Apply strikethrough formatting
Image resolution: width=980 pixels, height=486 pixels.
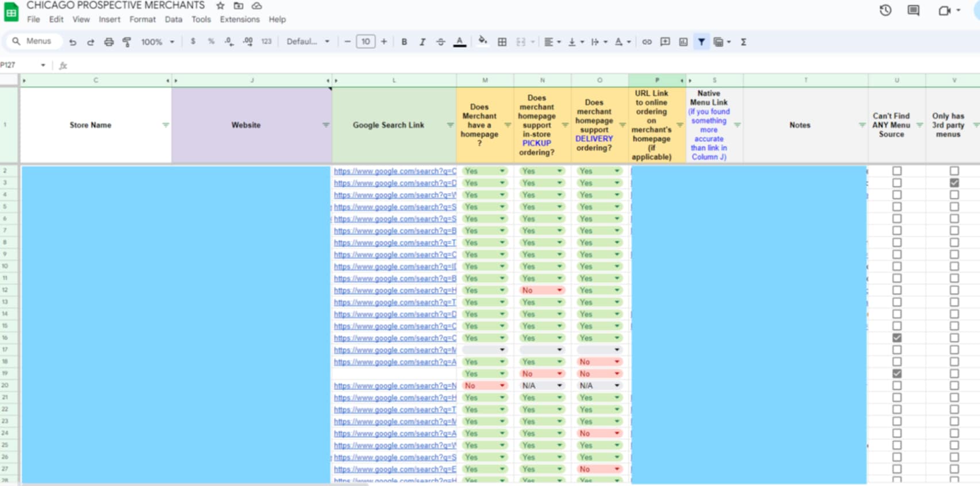click(441, 42)
